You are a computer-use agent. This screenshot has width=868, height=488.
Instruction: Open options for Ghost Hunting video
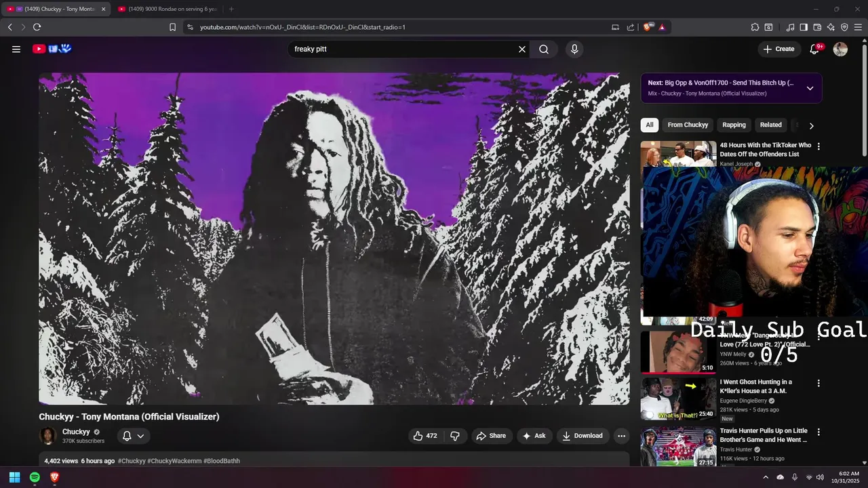tap(818, 384)
